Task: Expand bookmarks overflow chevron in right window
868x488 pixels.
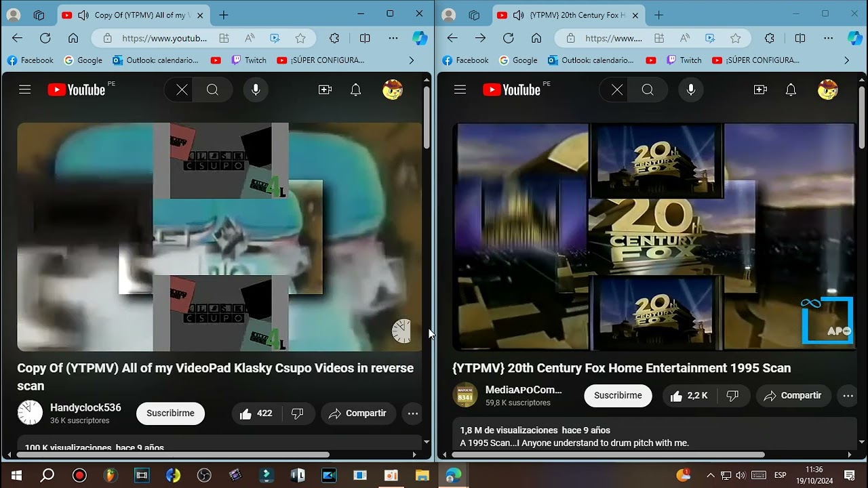Action: click(x=846, y=60)
